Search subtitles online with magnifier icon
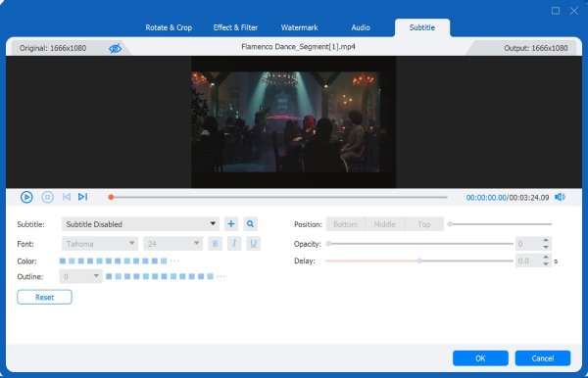Image resolution: width=588 pixels, height=378 pixels. coord(250,224)
